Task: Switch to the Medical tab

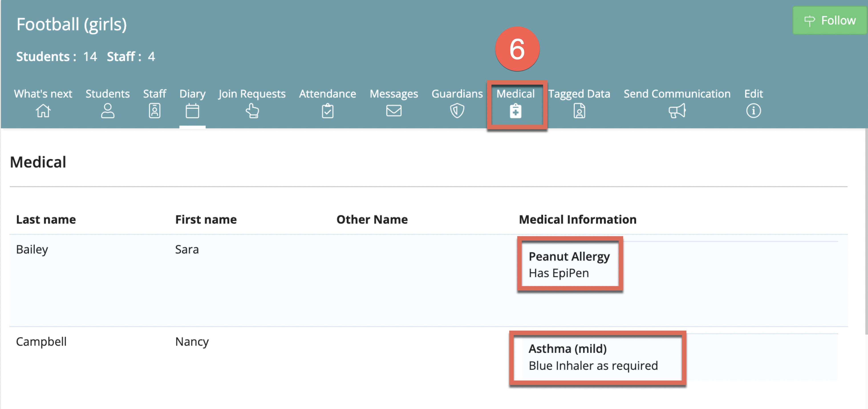Action: [x=516, y=94]
